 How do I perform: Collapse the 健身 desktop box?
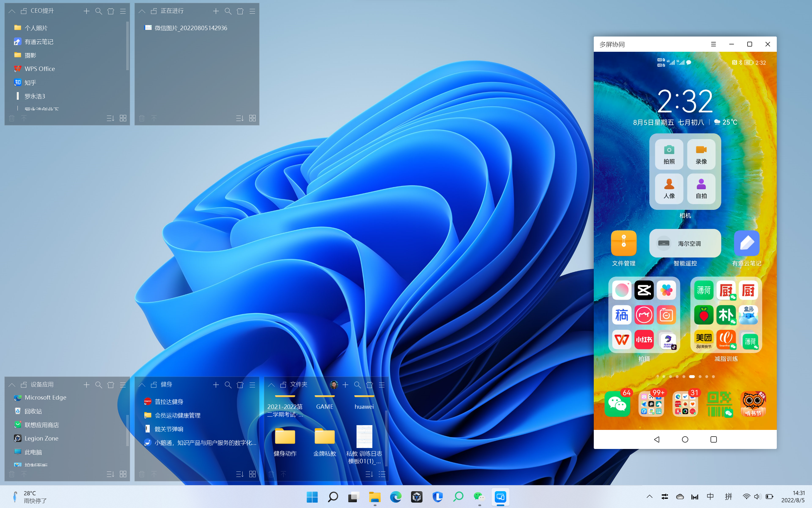pyautogui.click(x=141, y=385)
